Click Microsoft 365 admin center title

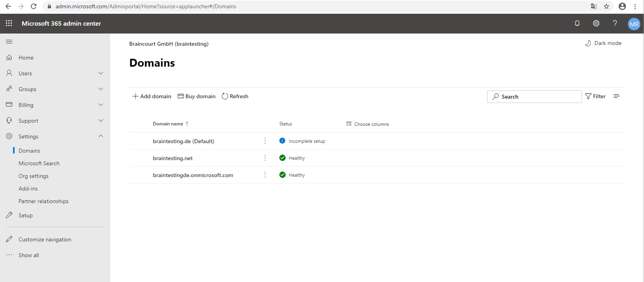[61, 23]
